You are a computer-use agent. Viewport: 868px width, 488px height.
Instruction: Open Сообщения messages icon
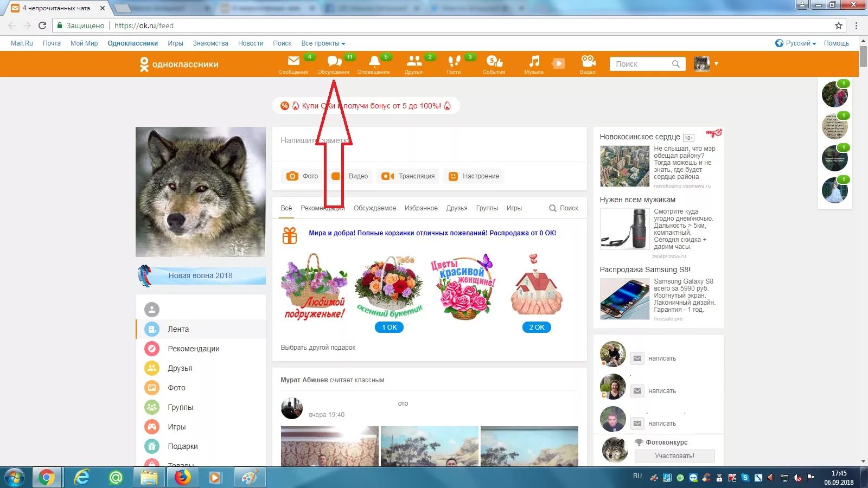pos(293,64)
